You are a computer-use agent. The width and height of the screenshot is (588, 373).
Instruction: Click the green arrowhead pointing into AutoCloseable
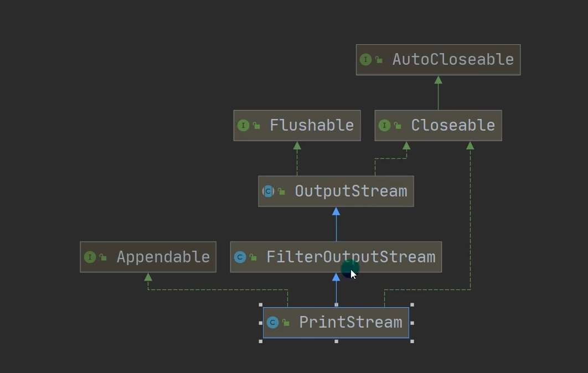click(438, 80)
